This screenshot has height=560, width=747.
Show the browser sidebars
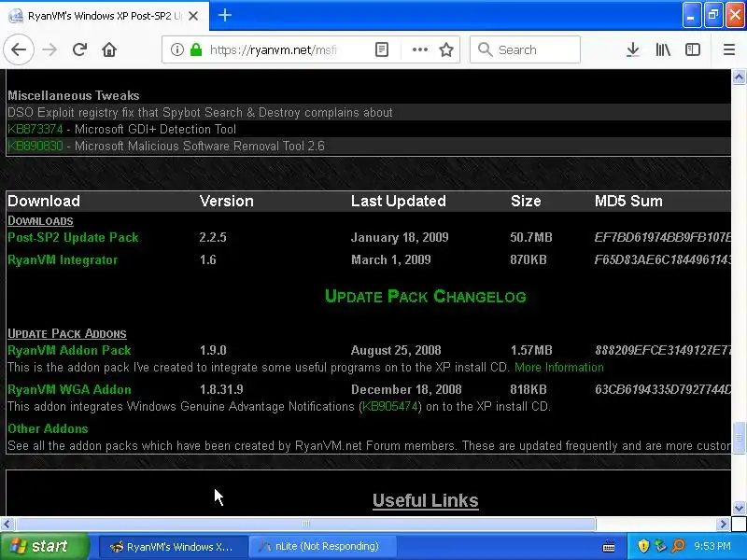[x=692, y=49]
